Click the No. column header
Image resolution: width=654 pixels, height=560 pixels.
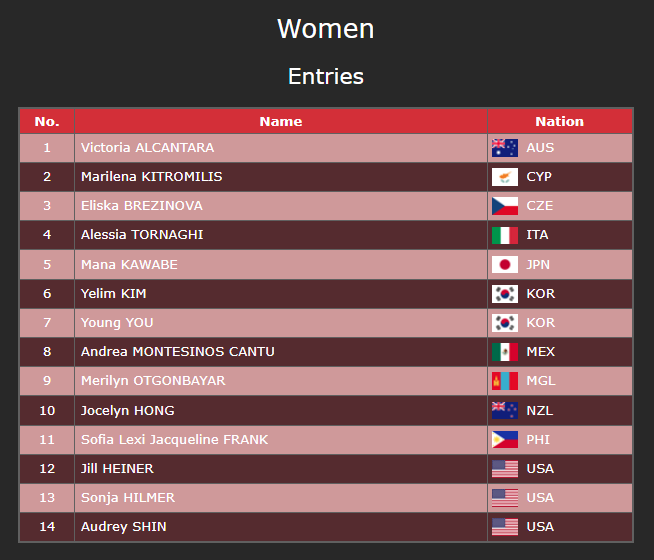pos(47,121)
